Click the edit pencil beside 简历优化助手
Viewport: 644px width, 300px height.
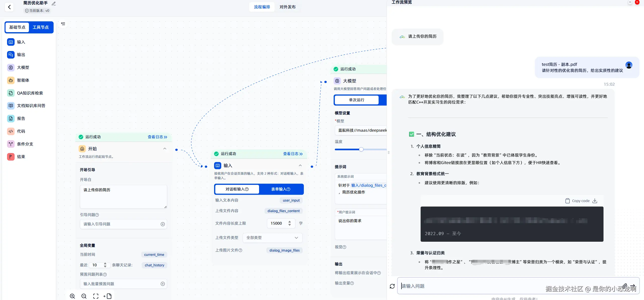click(54, 4)
